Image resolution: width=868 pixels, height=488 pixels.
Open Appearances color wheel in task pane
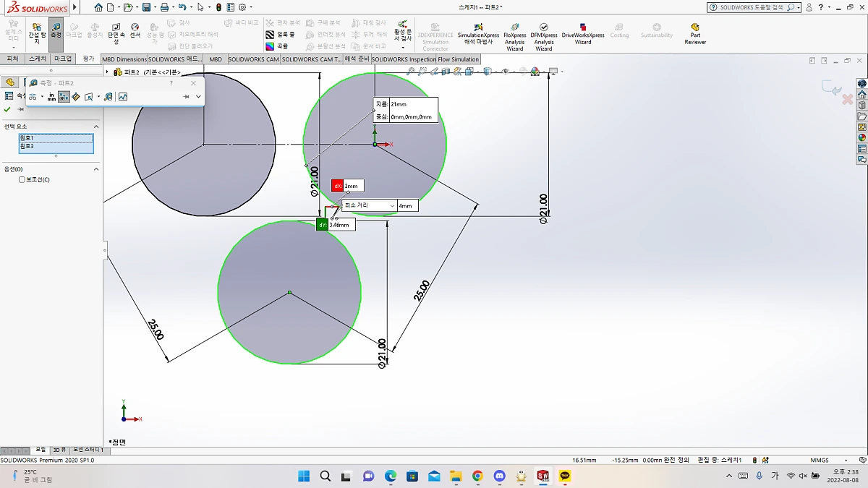click(x=861, y=137)
